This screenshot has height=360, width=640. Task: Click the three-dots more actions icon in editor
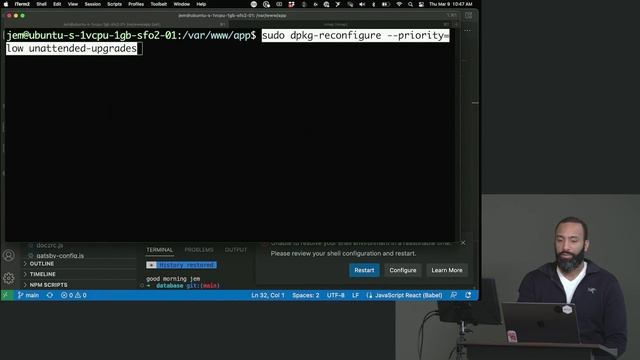[x=467, y=31]
